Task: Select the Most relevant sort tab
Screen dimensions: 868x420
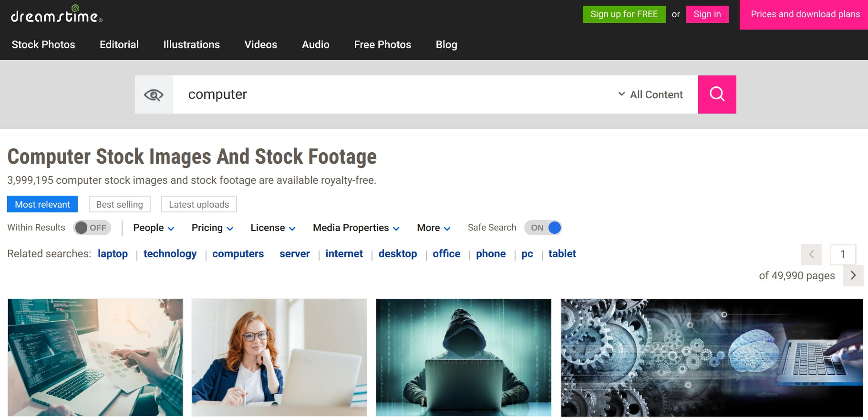Action: click(42, 204)
